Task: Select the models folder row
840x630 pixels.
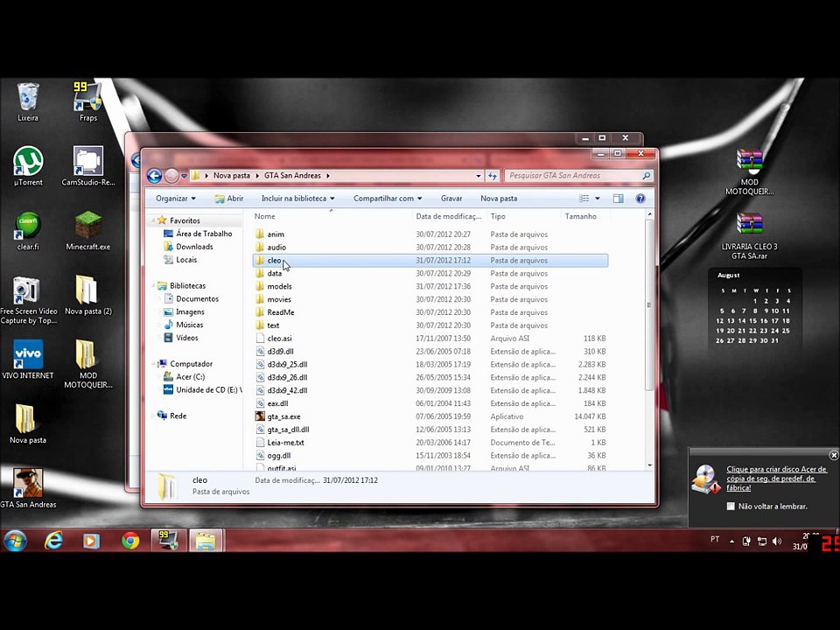Action: [430, 287]
